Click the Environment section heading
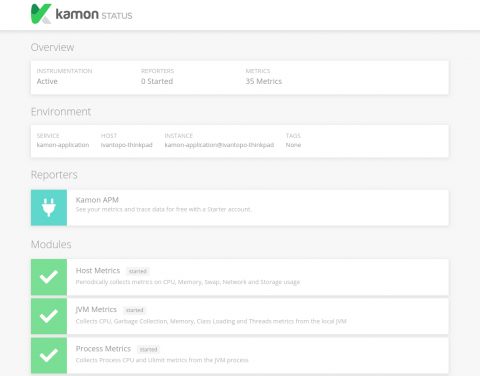The height and width of the screenshot is (376, 480). click(x=61, y=112)
